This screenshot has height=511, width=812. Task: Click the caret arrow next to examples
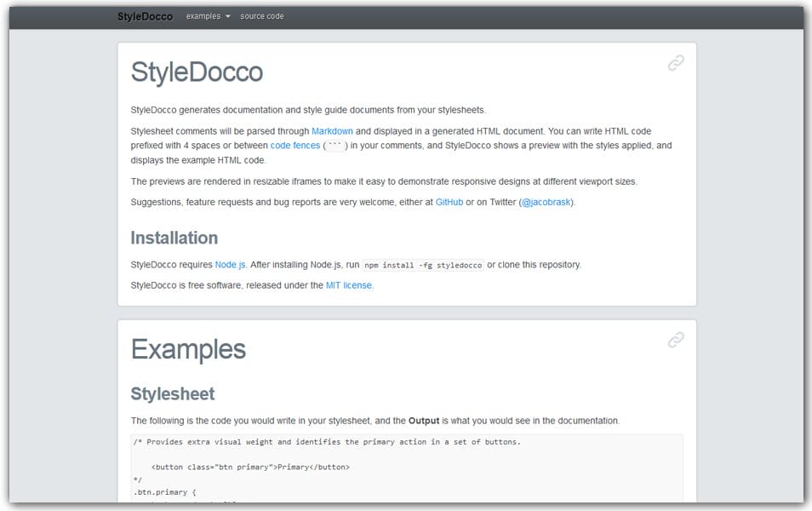[x=228, y=15]
